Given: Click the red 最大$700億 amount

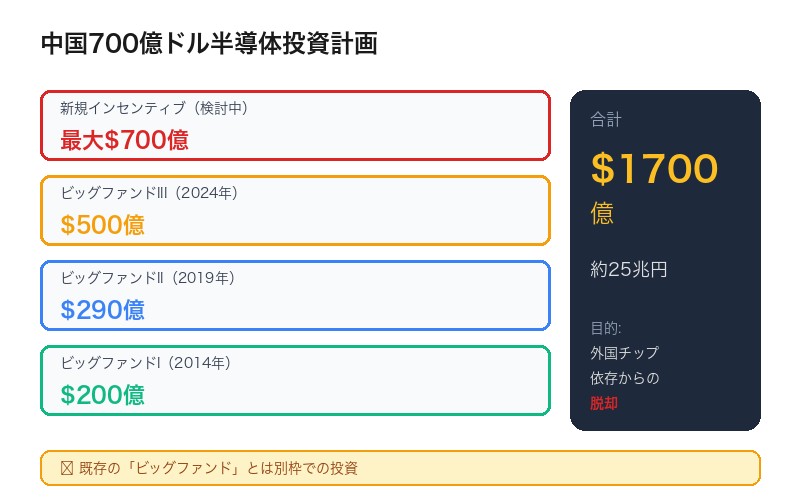Looking at the screenshot, I should coord(124,140).
